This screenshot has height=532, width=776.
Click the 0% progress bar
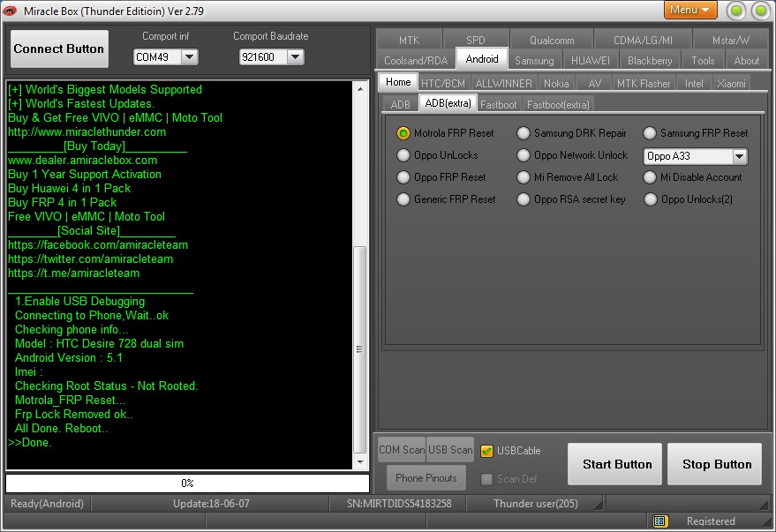187,483
